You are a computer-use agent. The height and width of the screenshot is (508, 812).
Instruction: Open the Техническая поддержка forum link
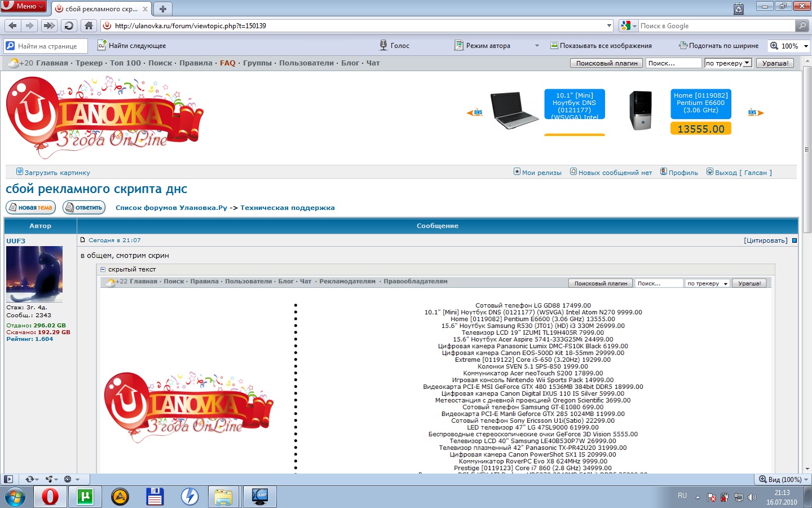pos(288,208)
